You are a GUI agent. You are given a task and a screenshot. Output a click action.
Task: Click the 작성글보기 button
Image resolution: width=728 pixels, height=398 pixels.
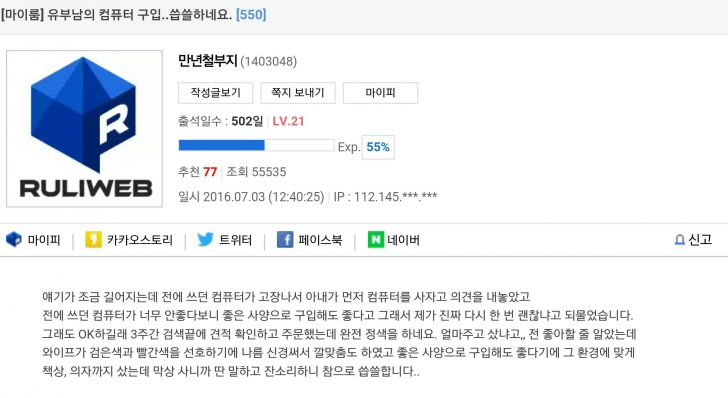[x=215, y=93]
